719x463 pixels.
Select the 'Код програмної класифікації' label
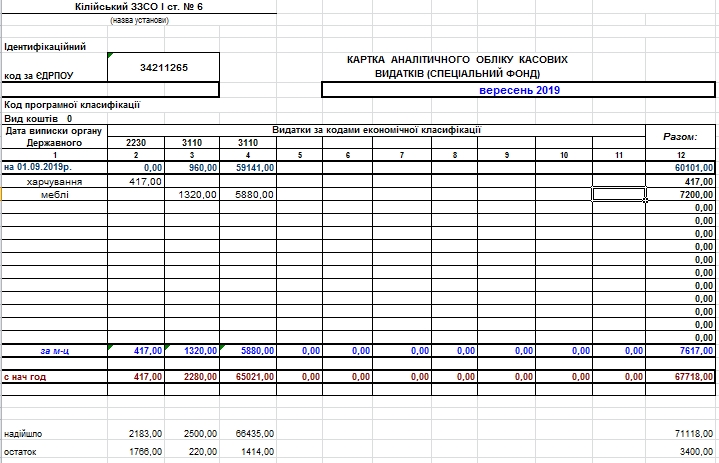[x=72, y=105]
